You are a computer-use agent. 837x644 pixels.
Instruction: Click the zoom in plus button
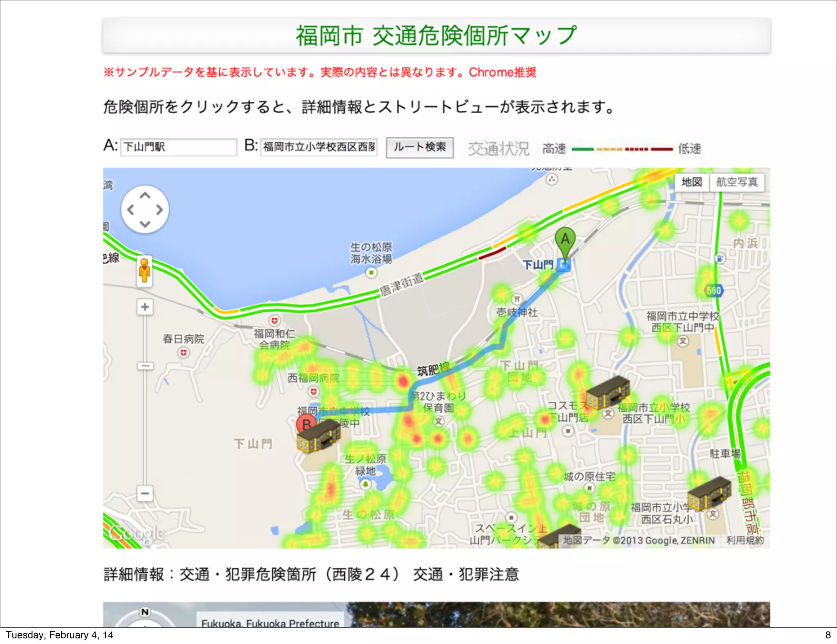pyautogui.click(x=145, y=307)
